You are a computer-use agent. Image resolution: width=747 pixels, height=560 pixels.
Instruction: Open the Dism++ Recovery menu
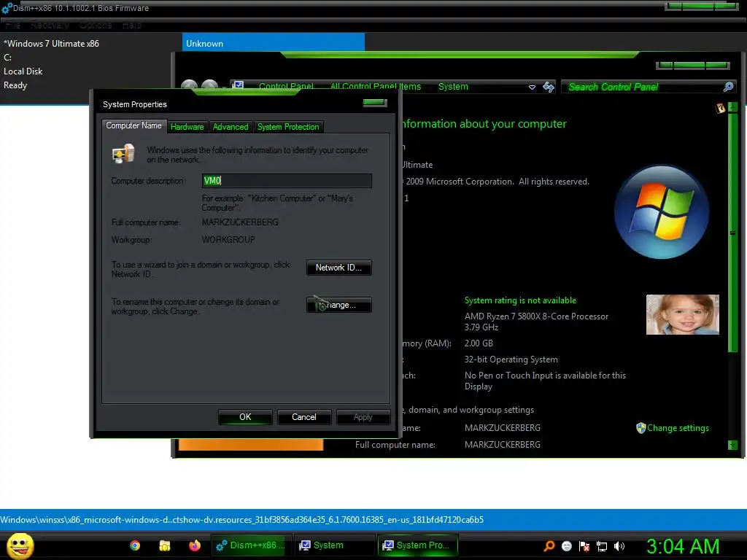50,25
